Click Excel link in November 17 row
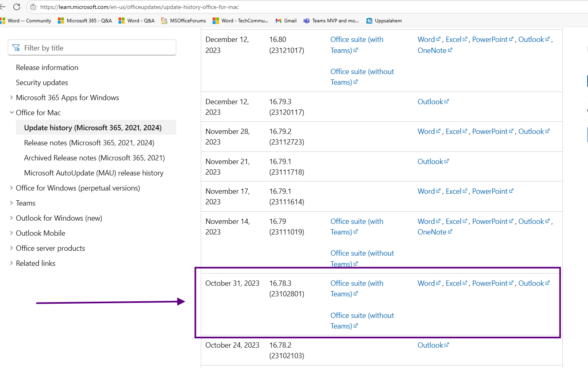588x368 pixels. [456, 191]
